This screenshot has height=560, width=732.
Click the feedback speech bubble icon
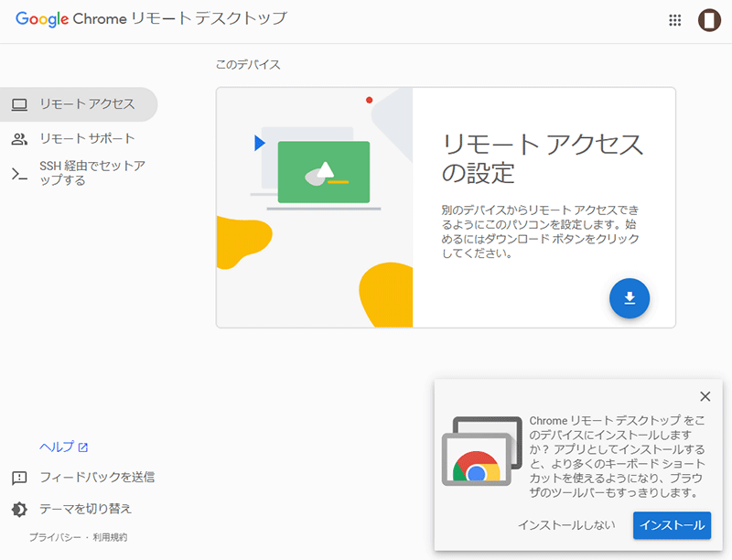[19, 478]
